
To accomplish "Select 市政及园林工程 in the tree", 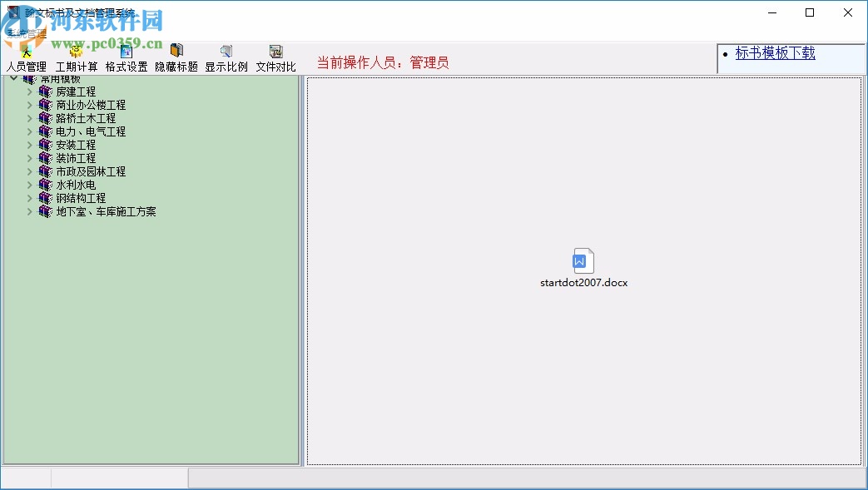I will tap(88, 171).
